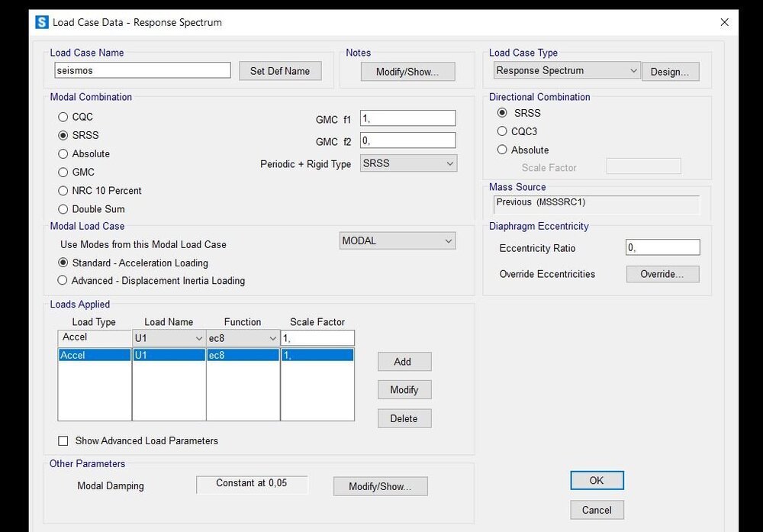The width and height of the screenshot is (763, 532).
Task: Open the ec8 Function dropdown
Action: 243,337
